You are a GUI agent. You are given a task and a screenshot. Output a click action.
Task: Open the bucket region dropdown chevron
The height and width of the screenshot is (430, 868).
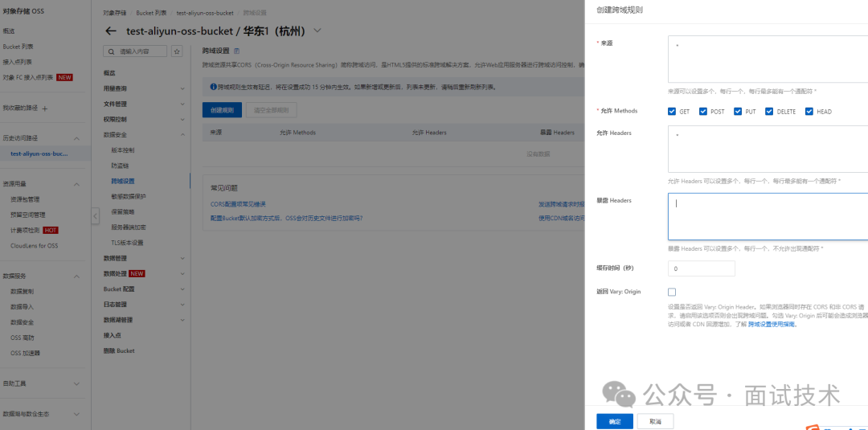pyautogui.click(x=317, y=31)
